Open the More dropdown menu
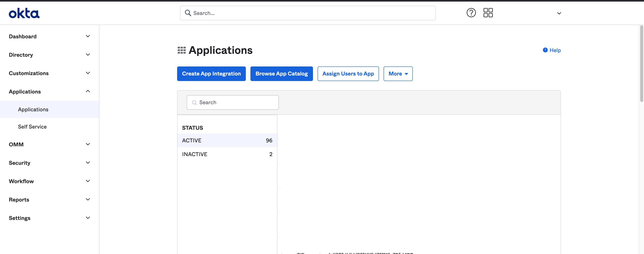This screenshot has width=644, height=254. (398, 74)
